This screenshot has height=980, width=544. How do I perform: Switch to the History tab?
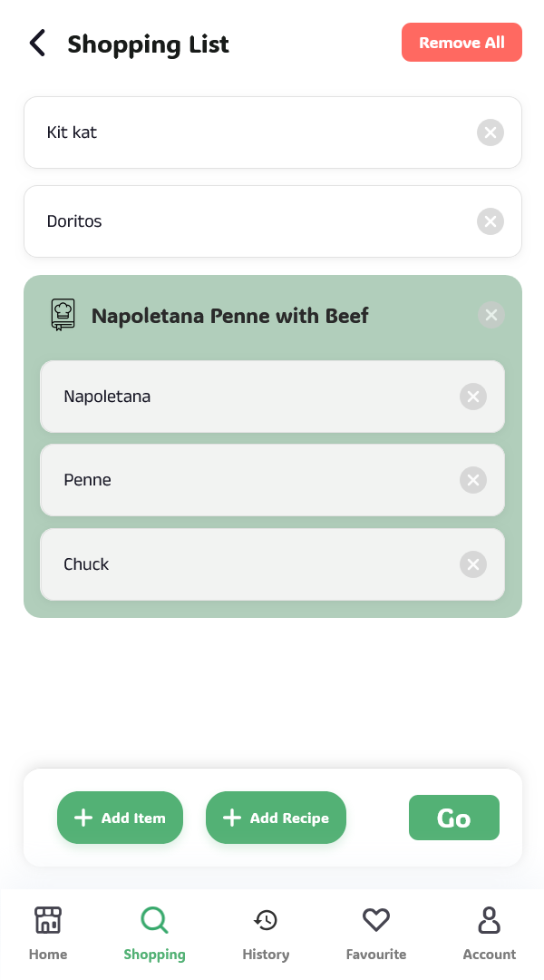(266, 933)
